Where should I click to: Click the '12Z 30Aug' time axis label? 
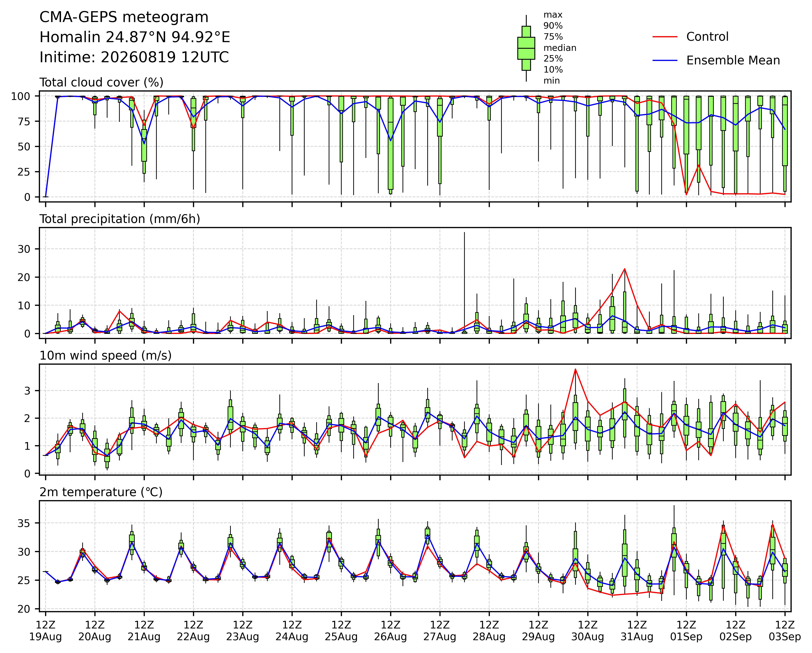588,631
